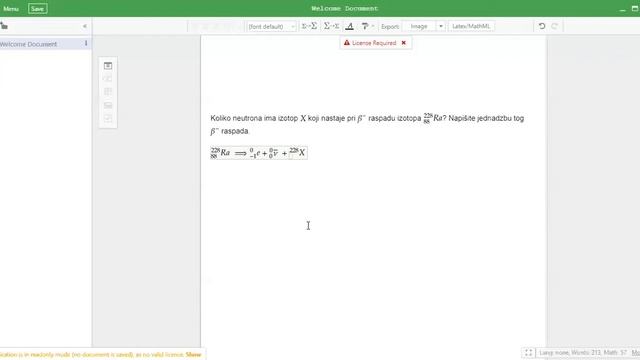The height and width of the screenshot is (360, 640).
Task: Click the Latex/MathML export button
Action: point(471,26)
